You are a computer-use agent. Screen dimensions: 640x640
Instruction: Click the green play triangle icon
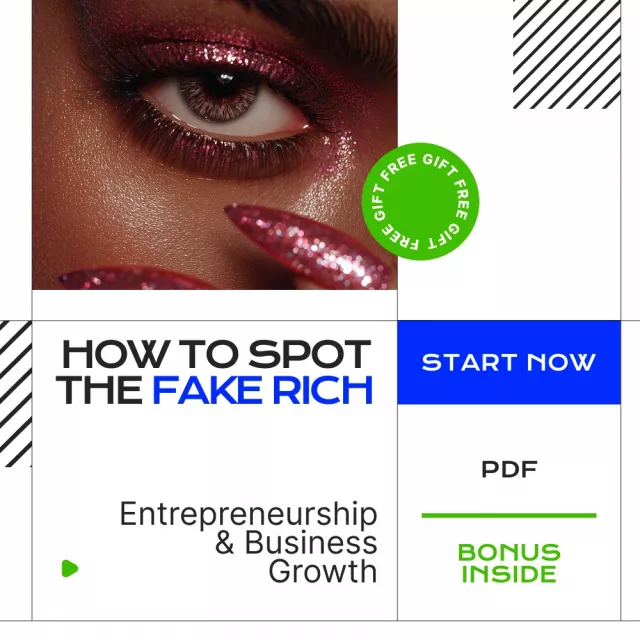click(x=70, y=568)
